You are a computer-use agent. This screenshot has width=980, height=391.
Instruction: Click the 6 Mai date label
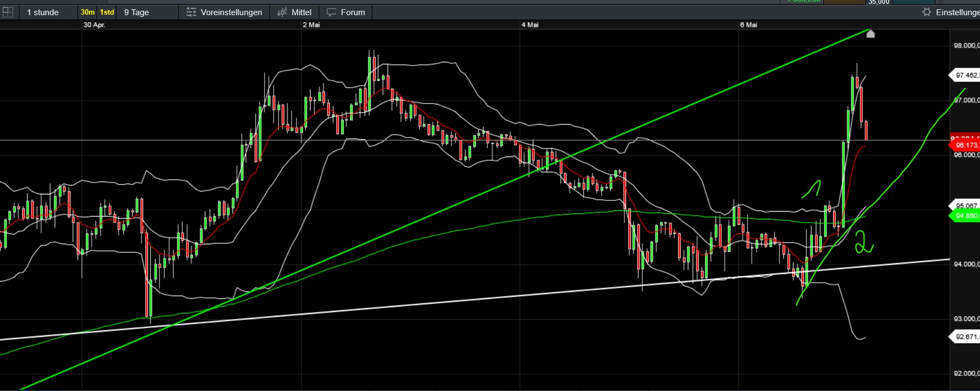(749, 25)
